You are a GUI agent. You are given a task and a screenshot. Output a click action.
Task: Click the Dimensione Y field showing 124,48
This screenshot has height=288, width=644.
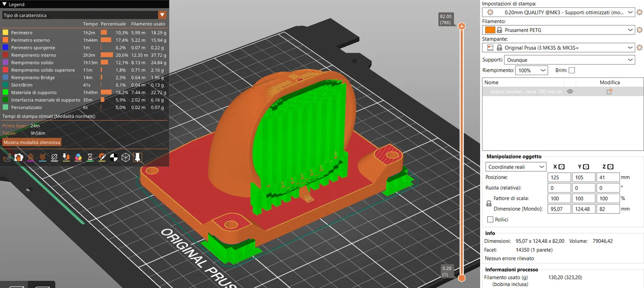[x=584, y=209]
